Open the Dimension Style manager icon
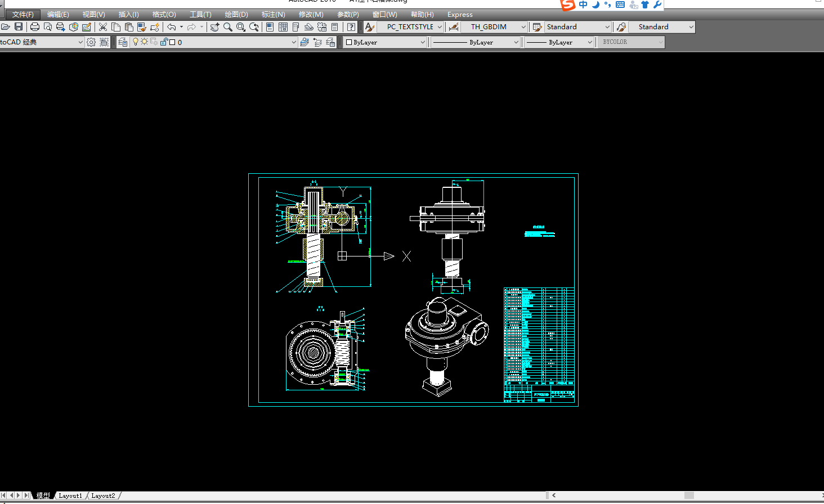Screen dimensions: 824x504 click(454, 27)
